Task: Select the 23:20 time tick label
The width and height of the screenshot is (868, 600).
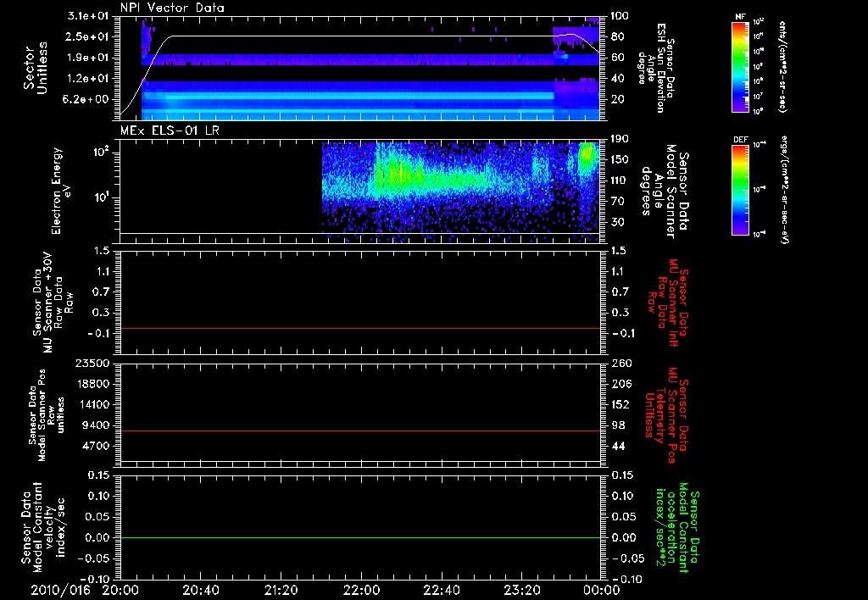Action: pyautogui.click(x=521, y=590)
